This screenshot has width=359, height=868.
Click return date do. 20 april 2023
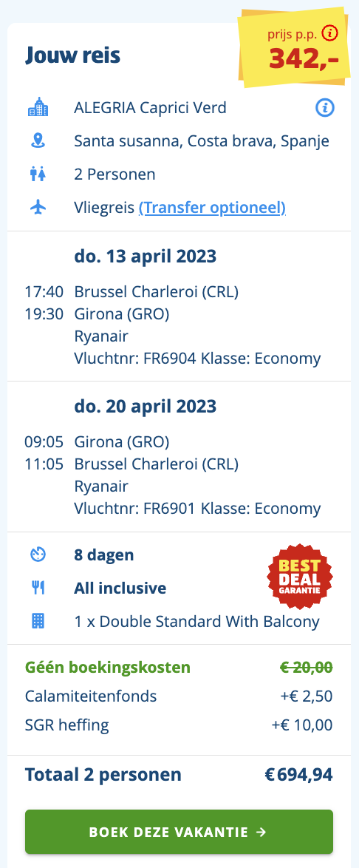point(146,407)
